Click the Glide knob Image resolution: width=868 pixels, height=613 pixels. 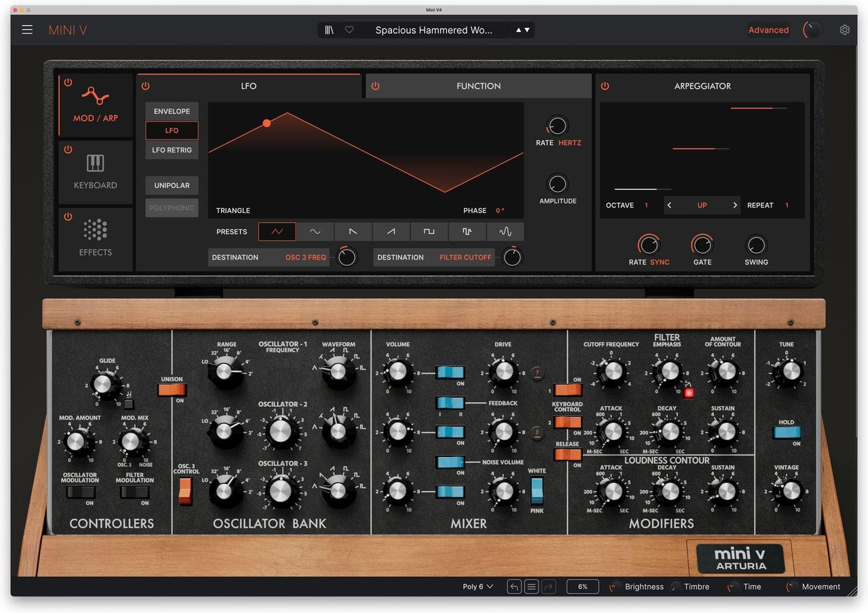pyautogui.click(x=102, y=384)
